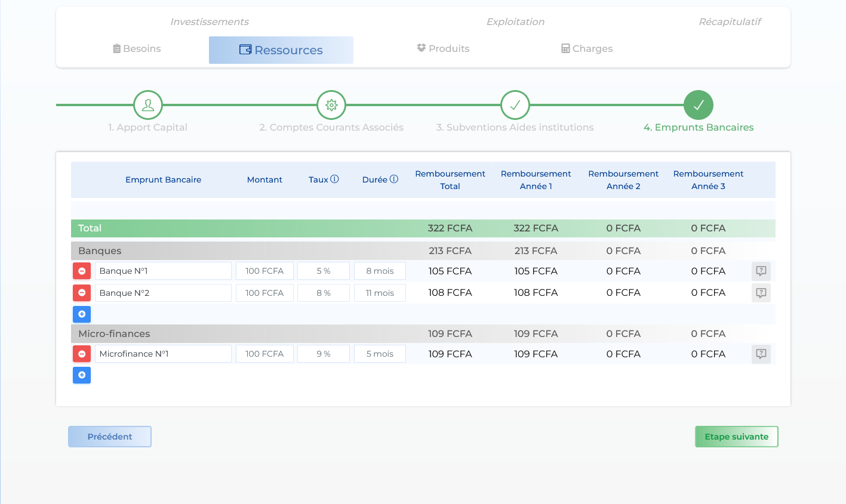Remove the Microfinance N°1 row
Image resolution: width=846 pixels, height=504 pixels.
click(82, 354)
